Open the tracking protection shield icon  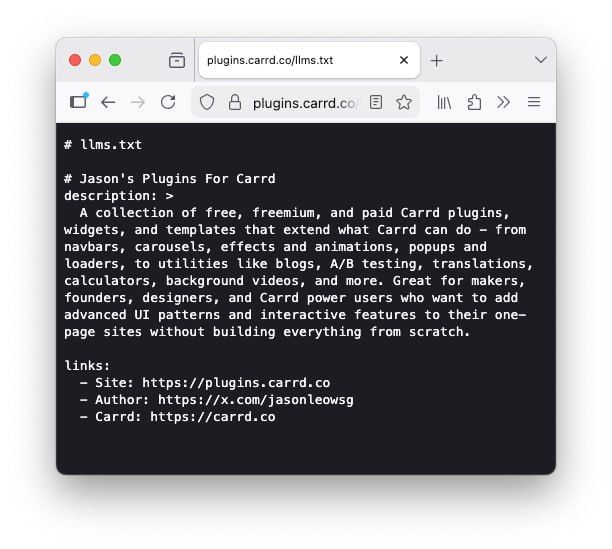[x=207, y=103]
